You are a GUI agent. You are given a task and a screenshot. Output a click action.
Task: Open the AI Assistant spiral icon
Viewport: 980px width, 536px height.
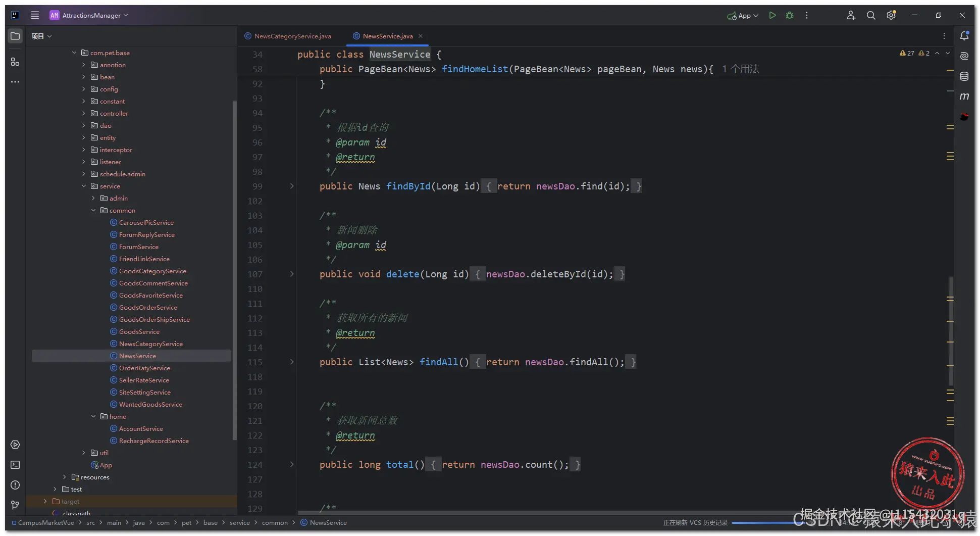tap(964, 56)
